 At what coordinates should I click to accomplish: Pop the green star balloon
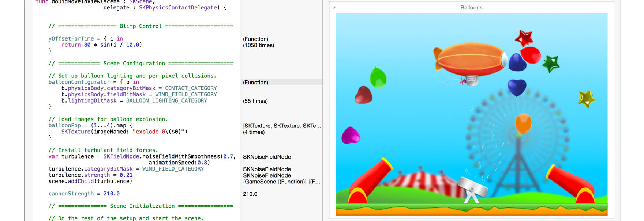(x=551, y=64)
